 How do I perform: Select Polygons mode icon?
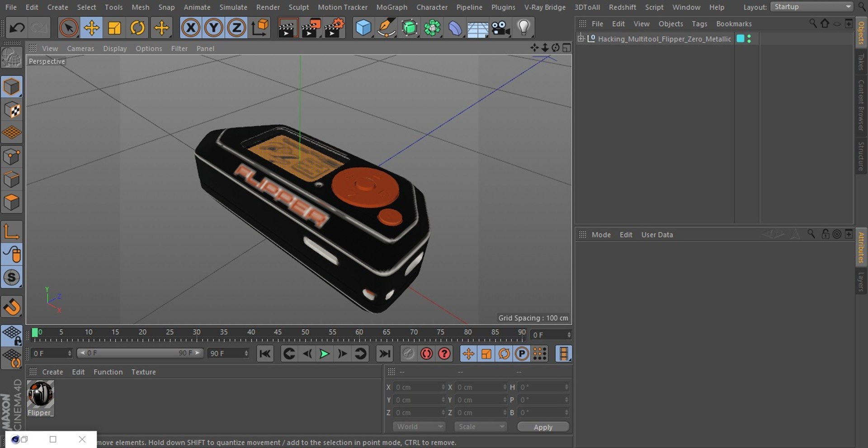click(11, 203)
